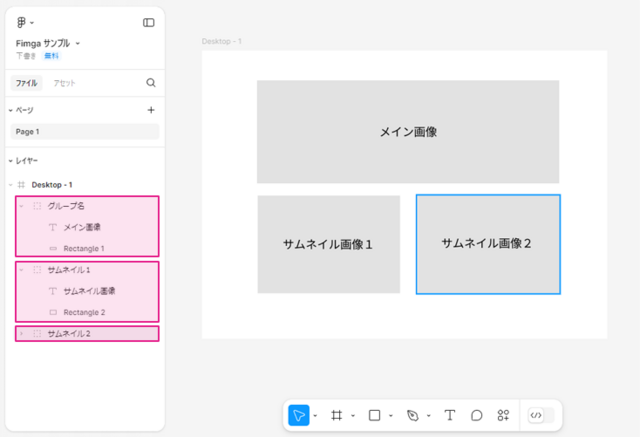
Task: Collapse the Desktop - 1 frame layer
Action: click(x=11, y=185)
